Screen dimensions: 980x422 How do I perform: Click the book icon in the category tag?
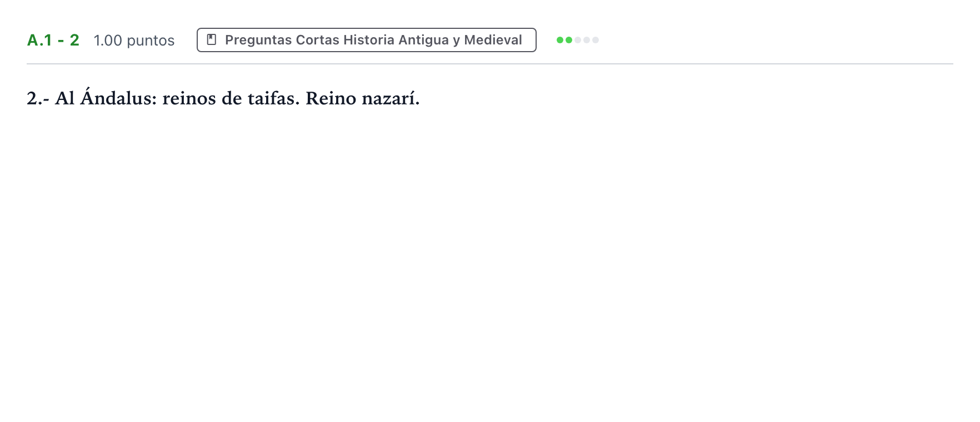click(x=211, y=39)
